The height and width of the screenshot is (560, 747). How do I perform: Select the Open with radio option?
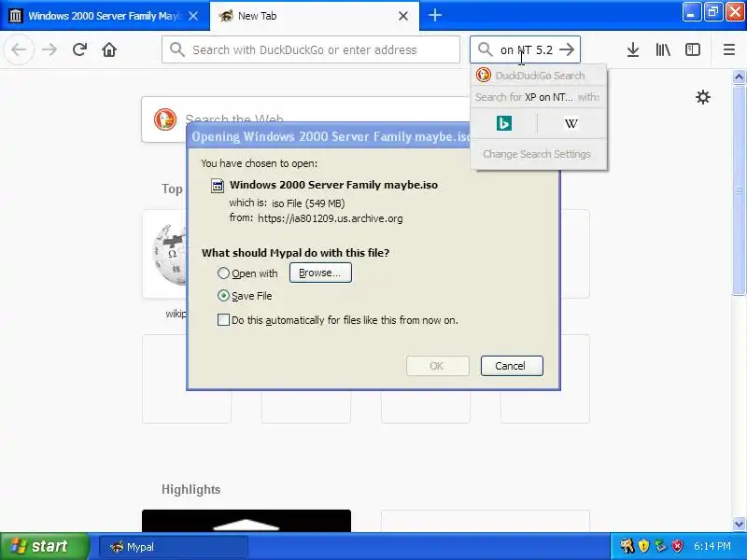tap(223, 273)
